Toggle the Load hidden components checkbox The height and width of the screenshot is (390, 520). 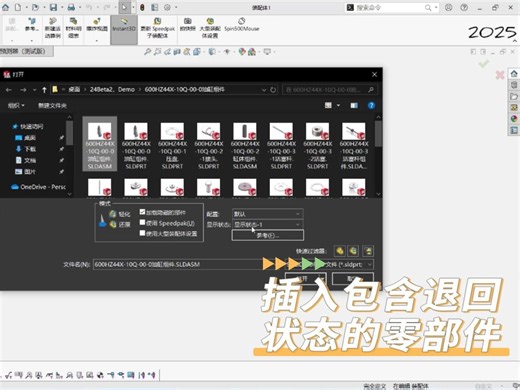[x=143, y=212]
